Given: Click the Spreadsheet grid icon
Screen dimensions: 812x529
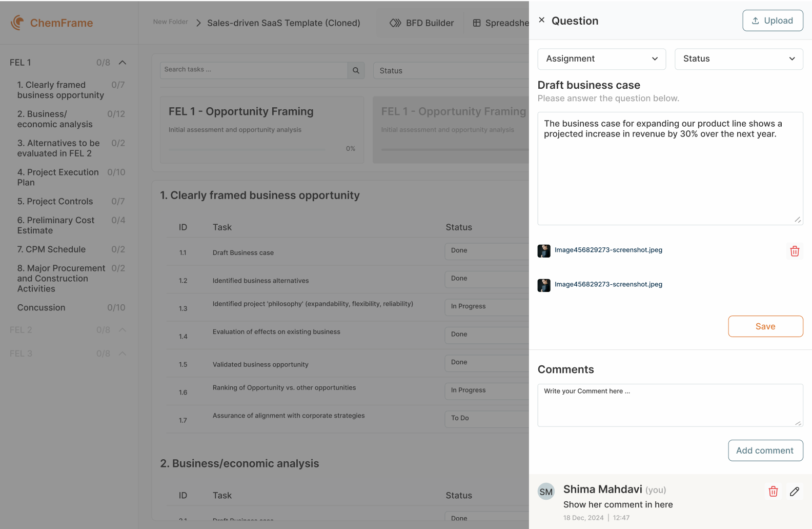Looking at the screenshot, I should (x=477, y=23).
